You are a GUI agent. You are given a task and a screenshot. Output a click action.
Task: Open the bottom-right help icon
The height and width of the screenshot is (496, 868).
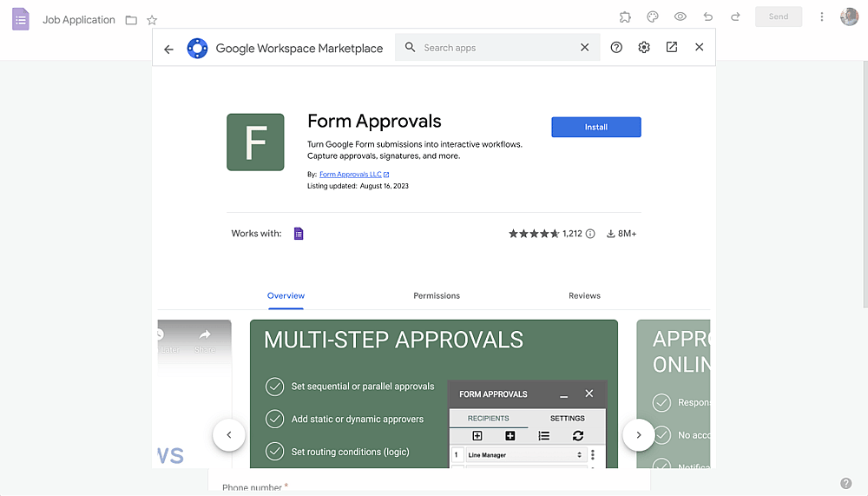tap(845, 483)
